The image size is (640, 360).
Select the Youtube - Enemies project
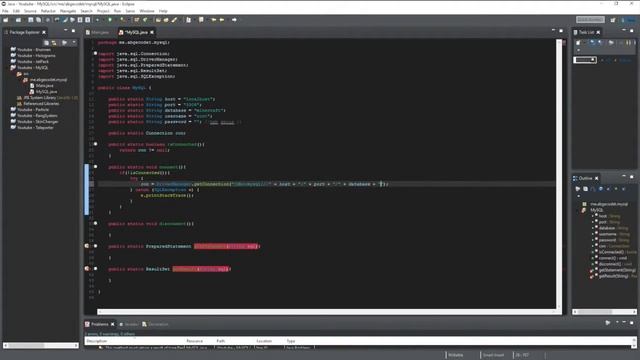[x=34, y=49]
